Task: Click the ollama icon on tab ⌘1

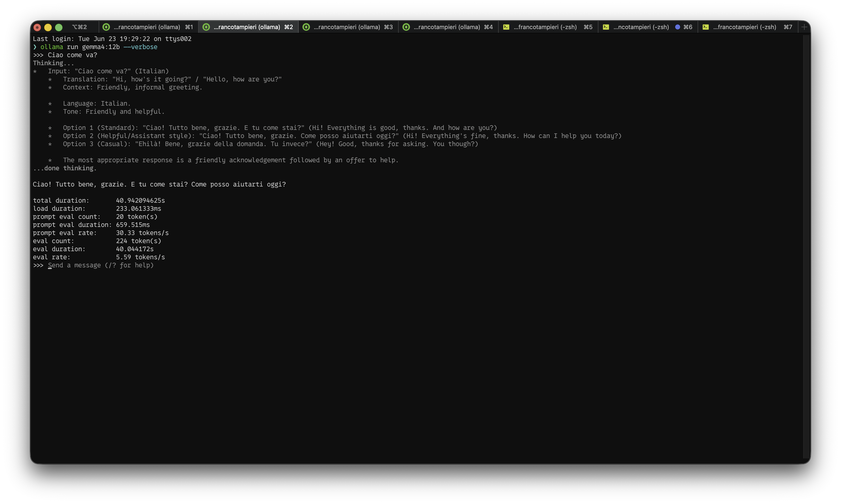Action: tap(106, 27)
